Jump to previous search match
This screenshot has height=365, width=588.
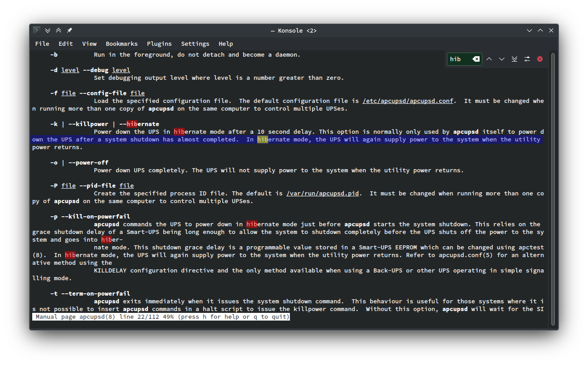tap(489, 59)
